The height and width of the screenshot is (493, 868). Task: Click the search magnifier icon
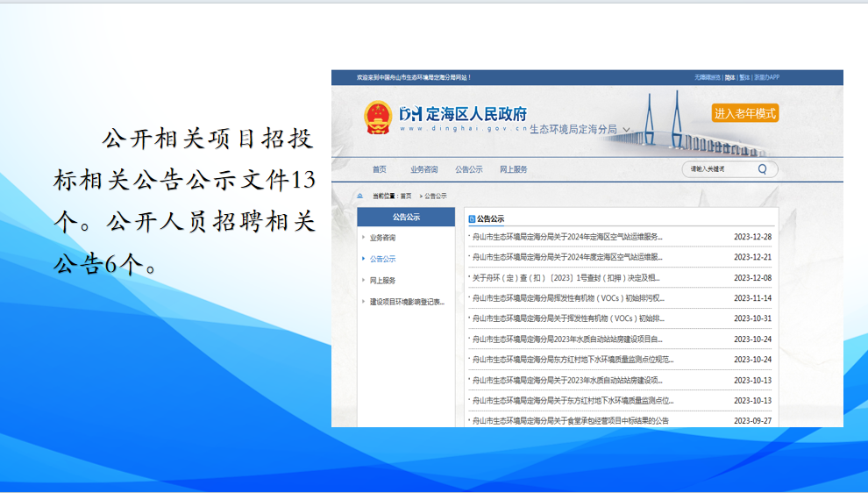[x=762, y=169]
